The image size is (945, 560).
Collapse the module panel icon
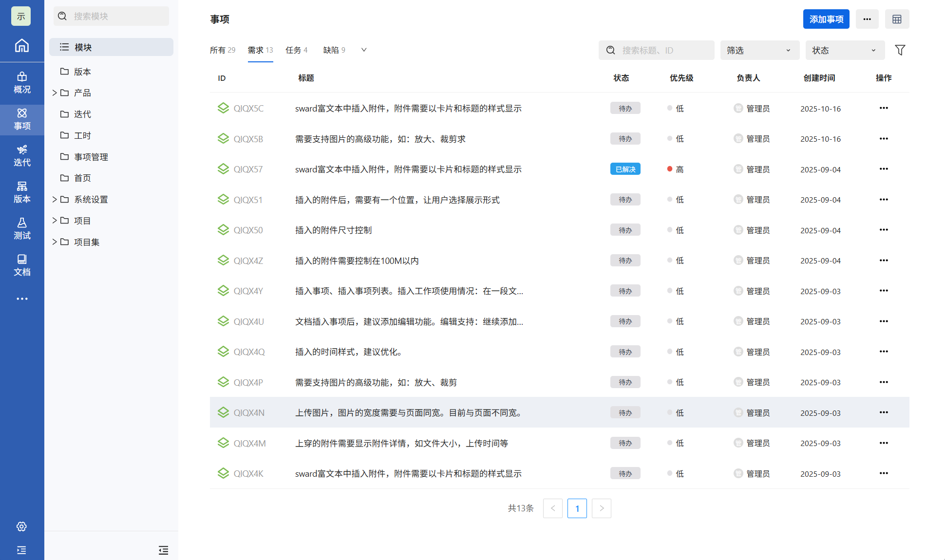click(x=163, y=550)
